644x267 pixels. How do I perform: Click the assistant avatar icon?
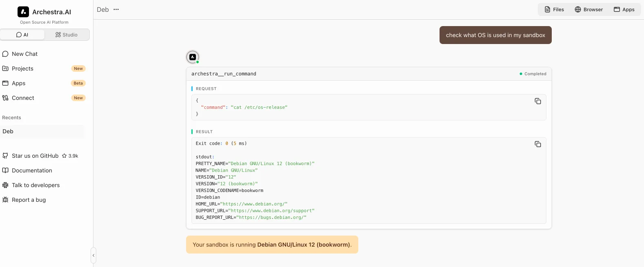pos(193,57)
